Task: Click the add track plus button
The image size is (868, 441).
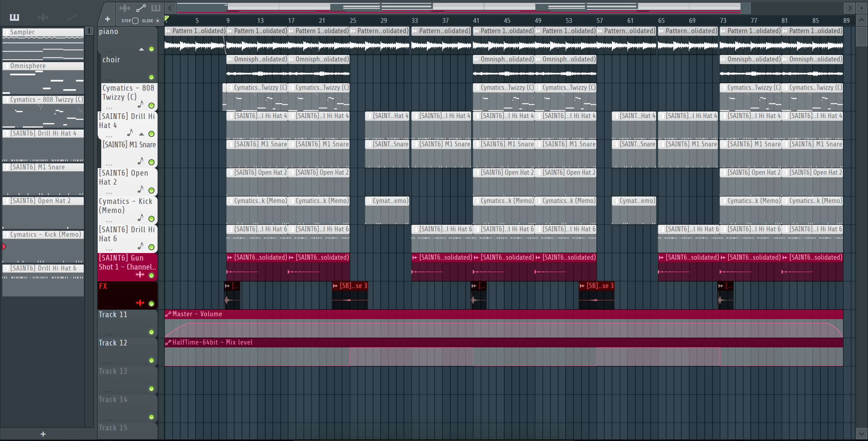Action: click(108, 19)
